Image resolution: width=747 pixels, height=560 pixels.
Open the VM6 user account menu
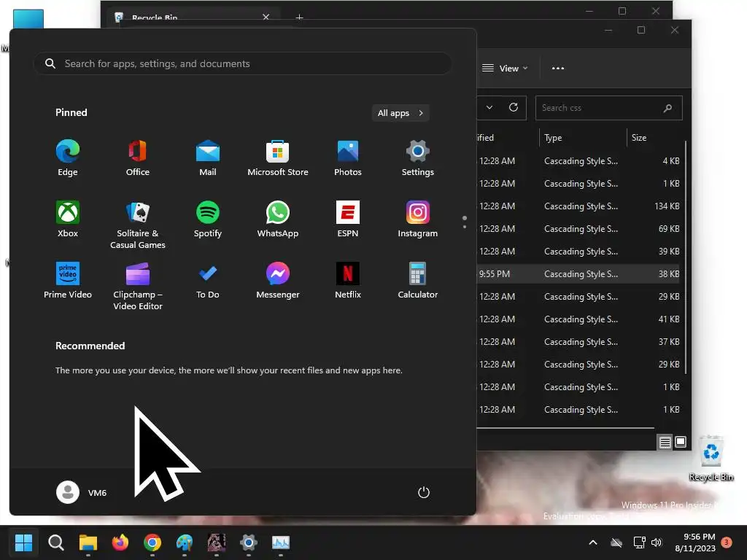click(82, 492)
